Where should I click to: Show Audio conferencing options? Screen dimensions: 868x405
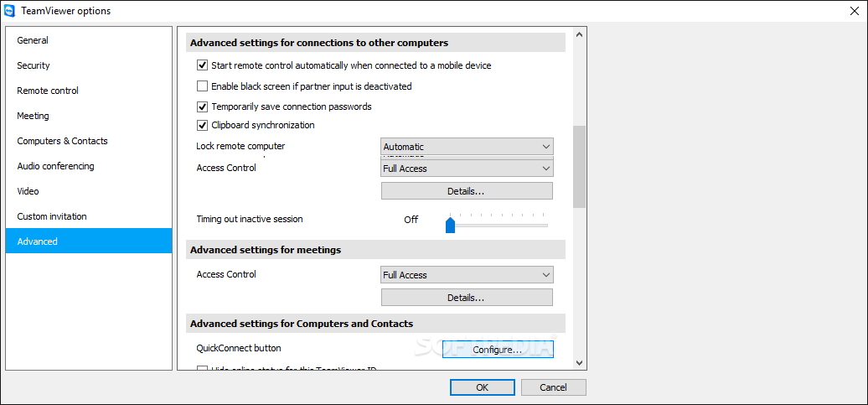[x=89, y=166]
